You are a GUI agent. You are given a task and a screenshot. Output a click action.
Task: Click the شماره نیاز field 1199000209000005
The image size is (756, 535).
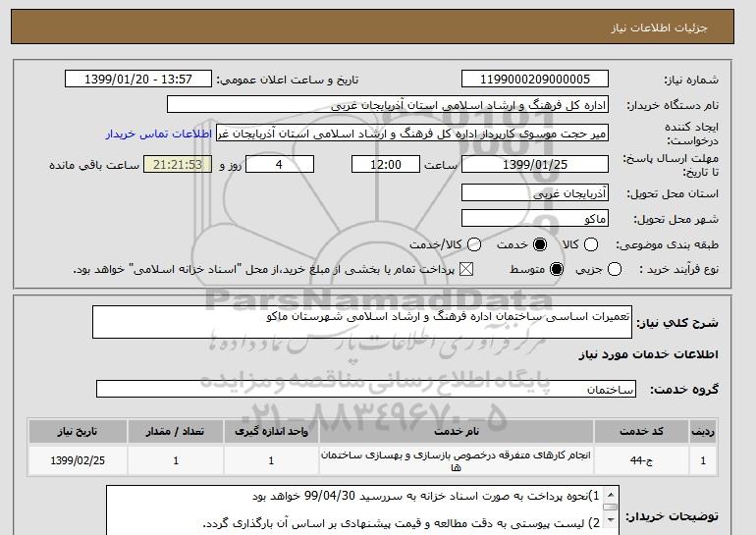tap(535, 80)
